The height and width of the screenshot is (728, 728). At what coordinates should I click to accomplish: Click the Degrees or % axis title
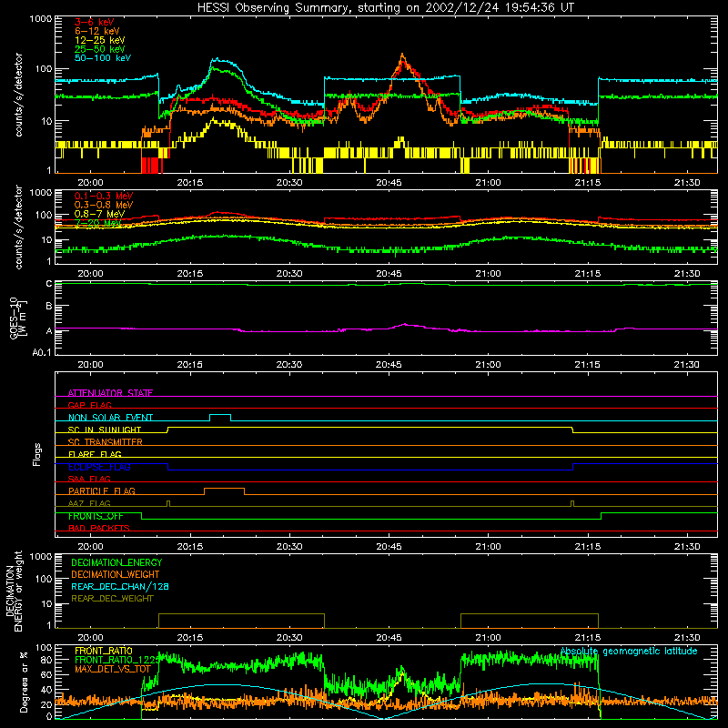pos(24,682)
